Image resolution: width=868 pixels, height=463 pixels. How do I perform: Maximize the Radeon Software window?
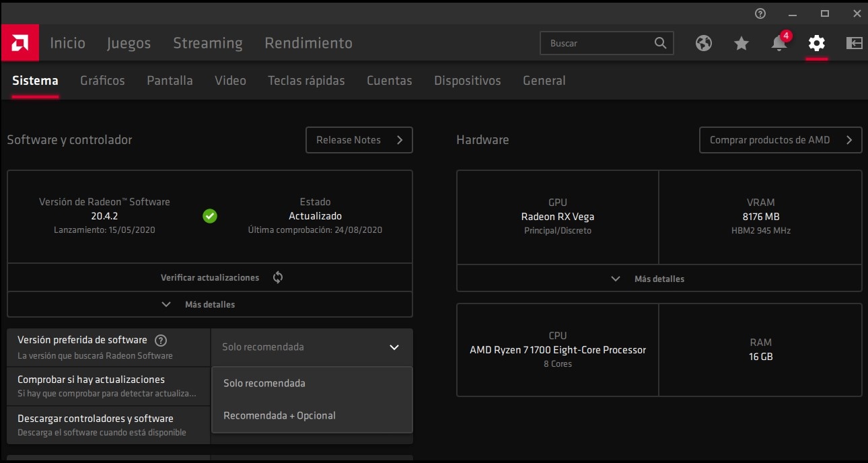pos(825,13)
